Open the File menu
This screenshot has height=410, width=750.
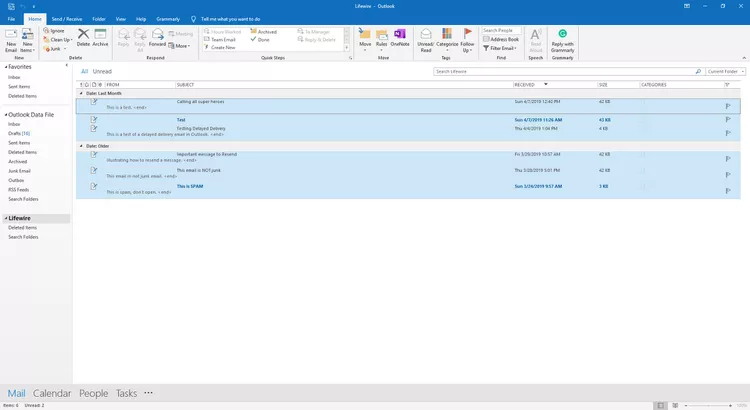(11, 19)
